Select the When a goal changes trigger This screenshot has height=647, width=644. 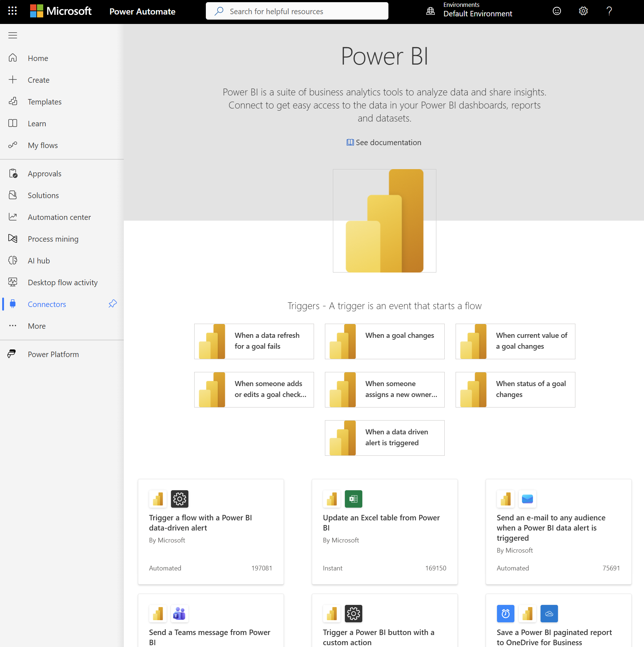click(384, 341)
